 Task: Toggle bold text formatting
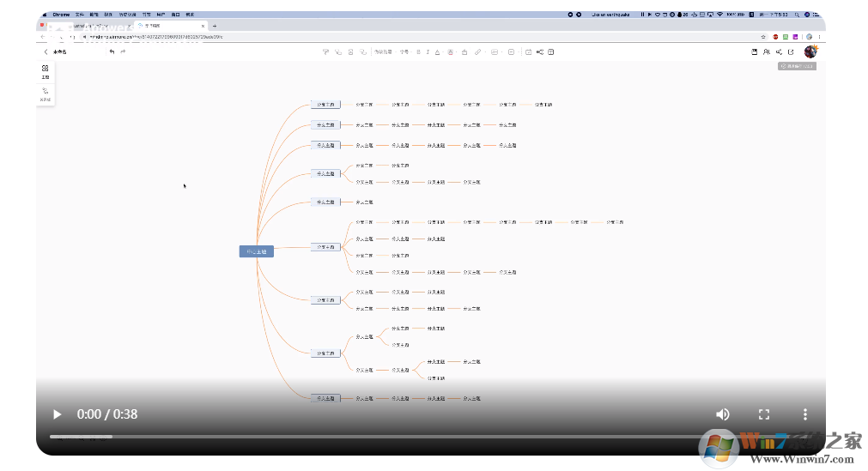pyautogui.click(x=418, y=52)
